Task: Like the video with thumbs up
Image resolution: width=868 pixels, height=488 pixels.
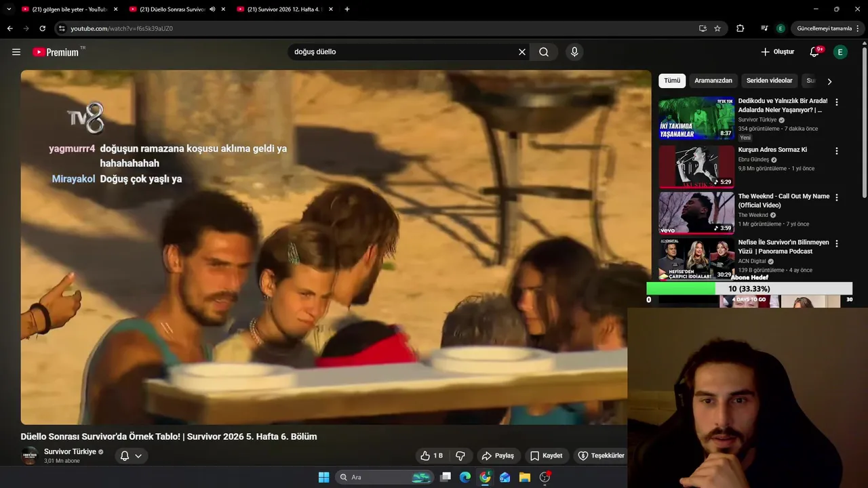Action: coord(431,455)
